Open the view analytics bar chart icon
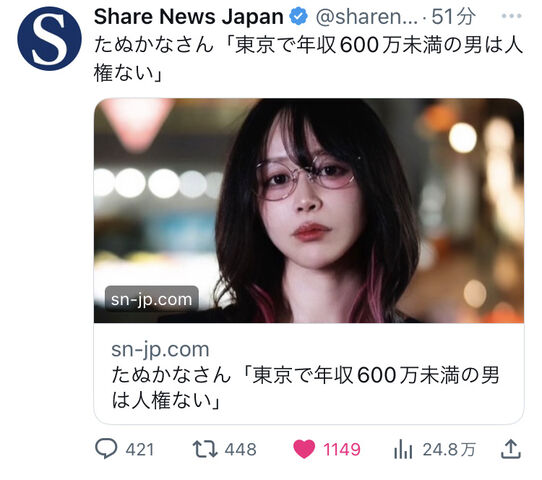542x480 pixels. pos(403,449)
